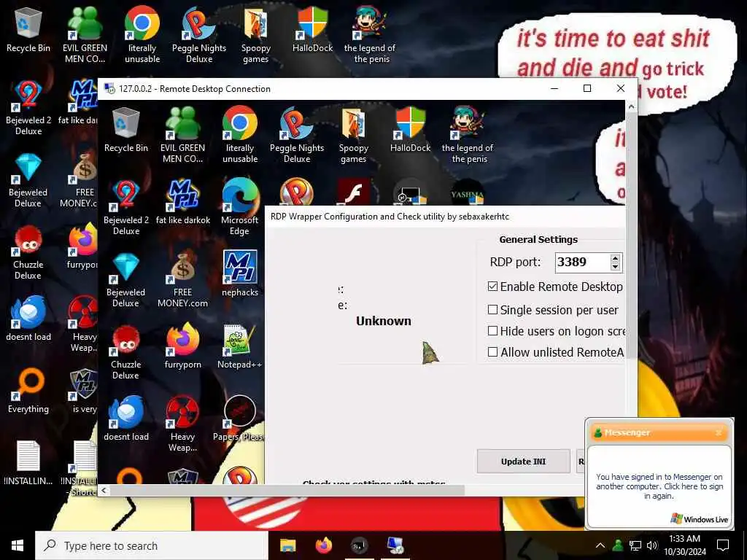This screenshot has width=747, height=560.
Task: Launch Notepad++ inside the Remote Desktop window
Action: click(239, 346)
